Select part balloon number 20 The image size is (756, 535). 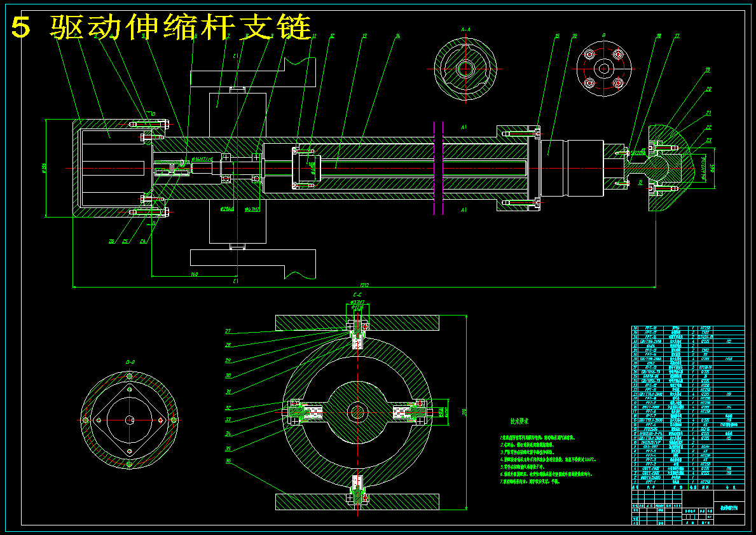(x=708, y=89)
